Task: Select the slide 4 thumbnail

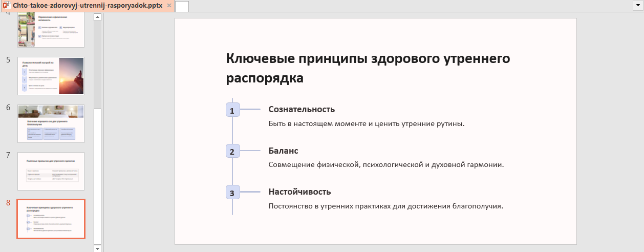Action: (51, 30)
